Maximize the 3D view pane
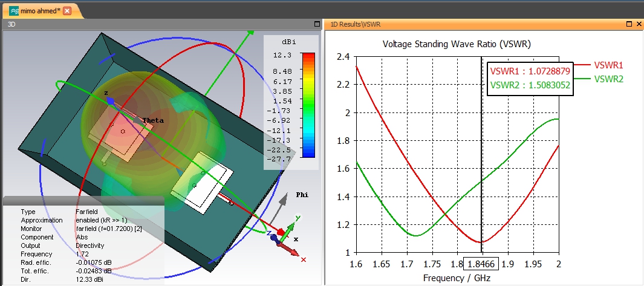The width and height of the screenshot is (644, 286). tap(317, 24)
